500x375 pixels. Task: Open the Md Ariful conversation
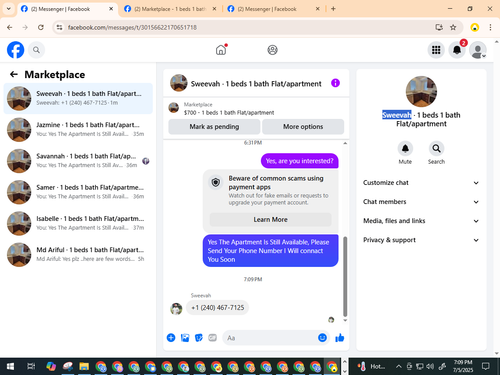(x=78, y=254)
